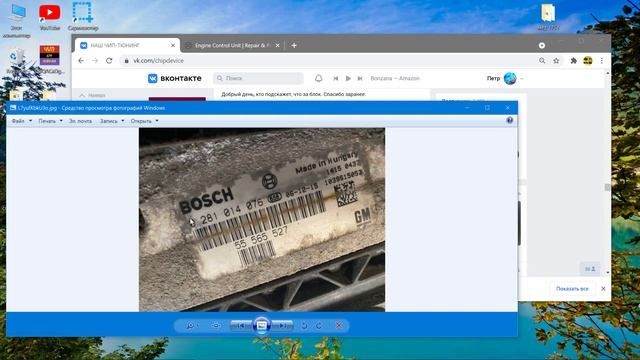Viewport: 640px width, 360px height.
Task: Open the Chrome profile avatar
Action: pyautogui.click(x=588, y=60)
